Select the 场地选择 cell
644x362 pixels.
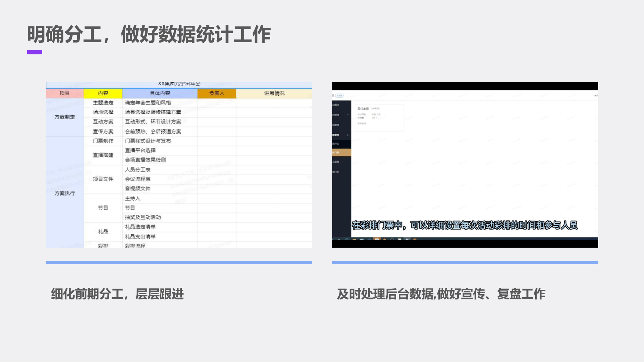pyautogui.click(x=103, y=112)
